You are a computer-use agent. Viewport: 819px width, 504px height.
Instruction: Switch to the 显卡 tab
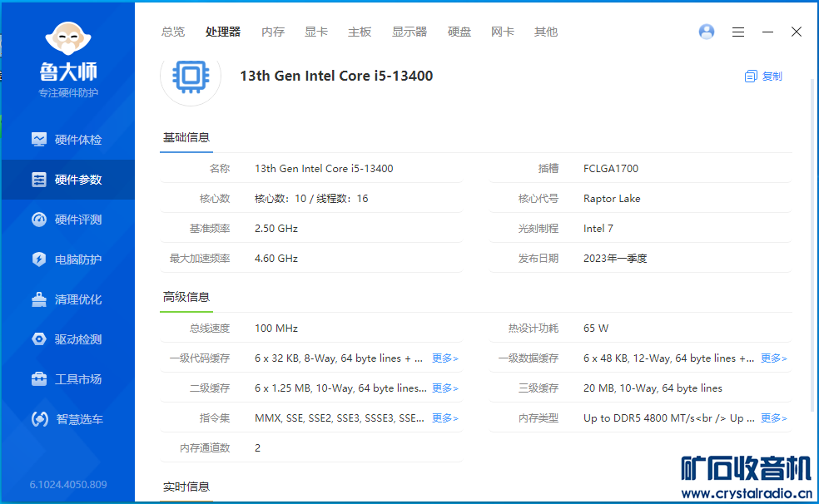coord(316,32)
